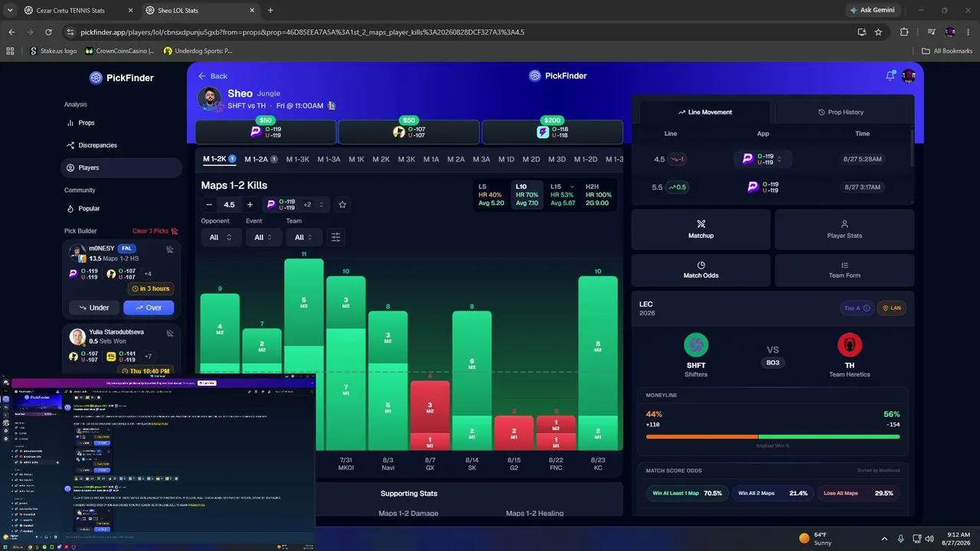Open Stake.us logo bookmark
The image size is (980, 551).
pos(53,51)
